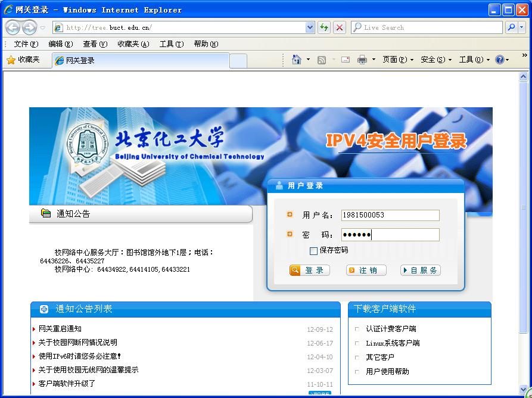This screenshot has width=532, height=398.
Task: Click the address bar URL field
Action: pyautogui.click(x=179, y=27)
